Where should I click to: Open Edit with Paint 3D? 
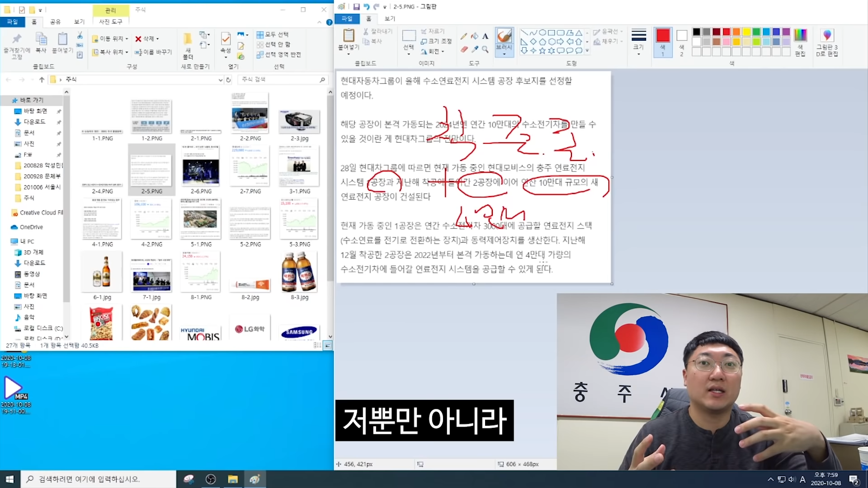827,42
